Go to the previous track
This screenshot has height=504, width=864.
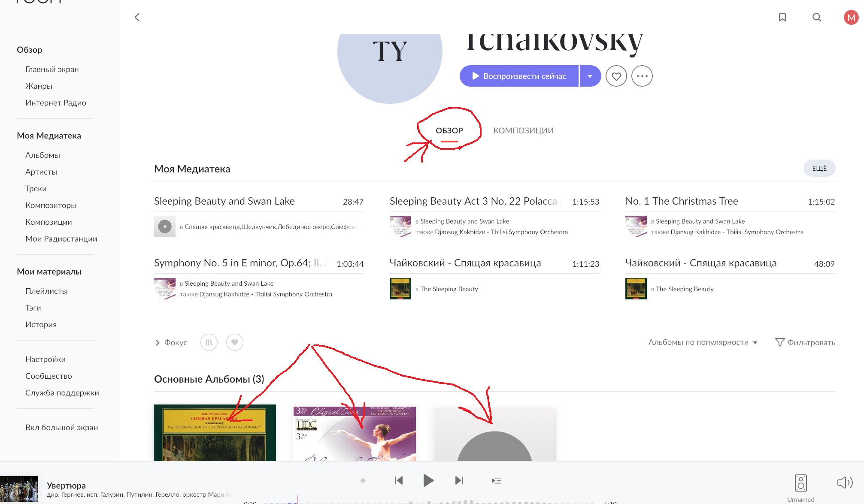tap(399, 480)
